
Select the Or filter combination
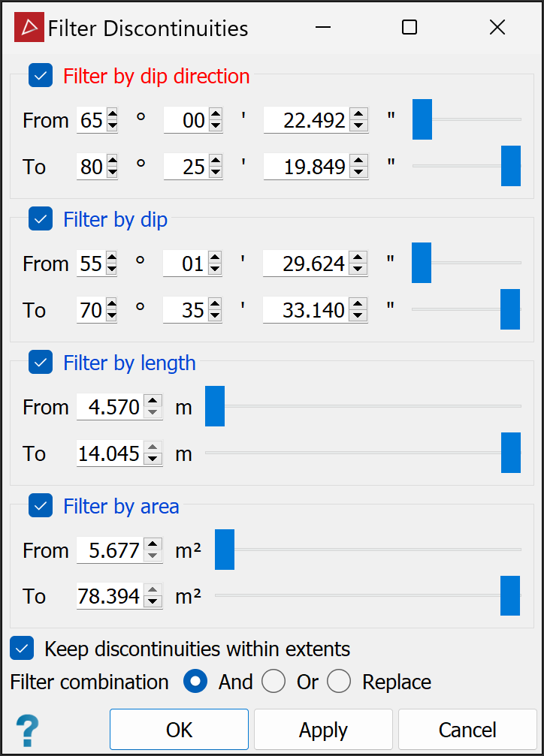(x=274, y=682)
